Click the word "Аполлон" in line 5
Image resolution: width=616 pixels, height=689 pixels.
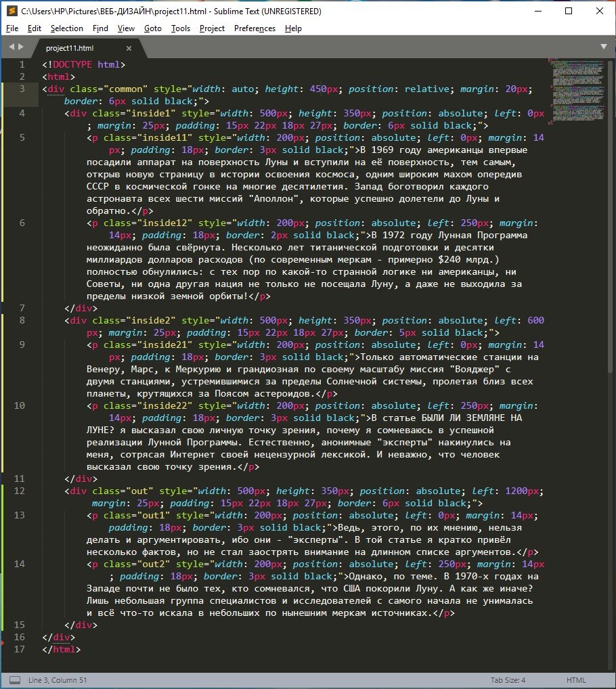(x=274, y=198)
